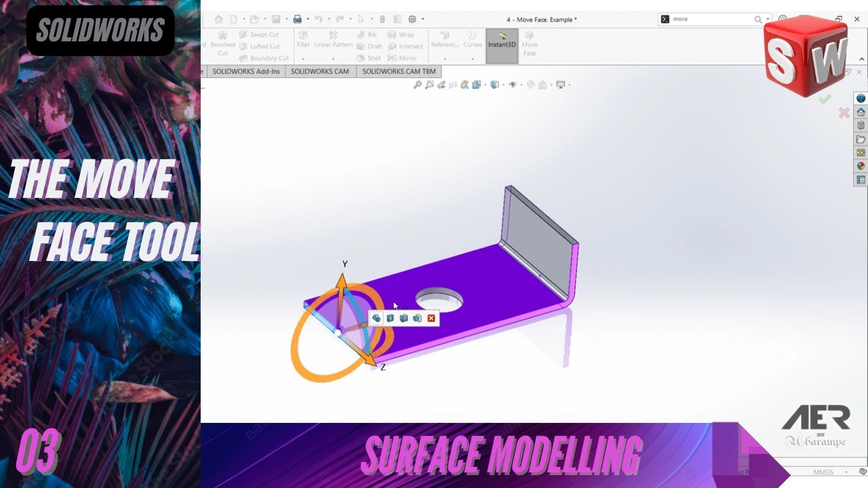
Task: Open the Display Style cube icon
Action: coord(495,85)
